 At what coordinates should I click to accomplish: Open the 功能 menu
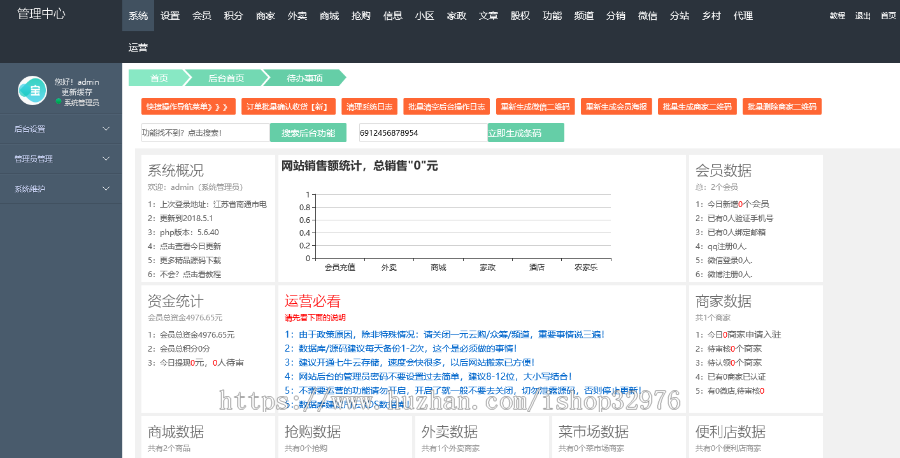pyautogui.click(x=552, y=15)
